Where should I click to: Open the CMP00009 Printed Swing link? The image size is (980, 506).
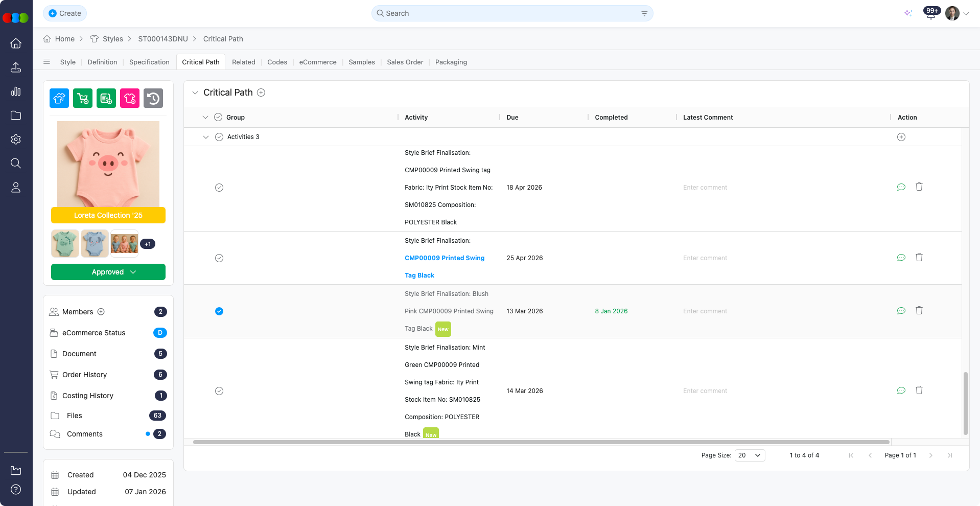click(445, 258)
